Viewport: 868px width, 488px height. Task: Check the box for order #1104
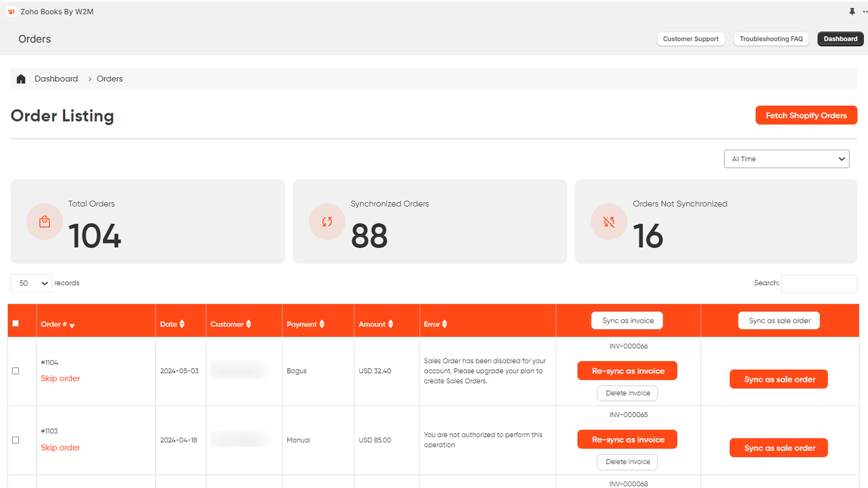click(x=16, y=371)
